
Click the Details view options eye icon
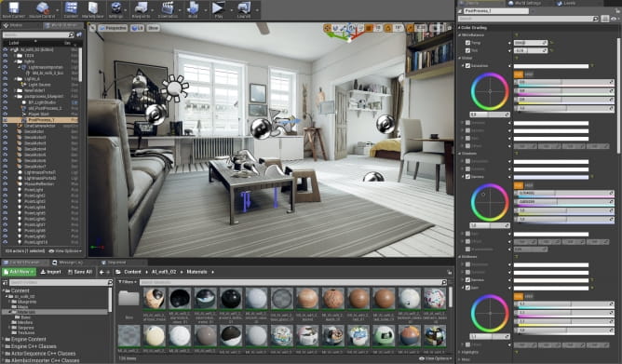click(x=615, y=19)
